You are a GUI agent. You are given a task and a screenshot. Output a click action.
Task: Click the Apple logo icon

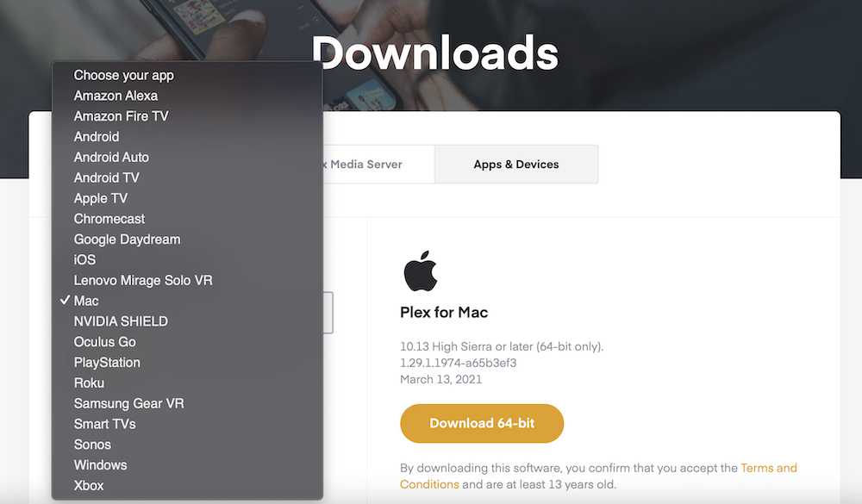[421, 271]
